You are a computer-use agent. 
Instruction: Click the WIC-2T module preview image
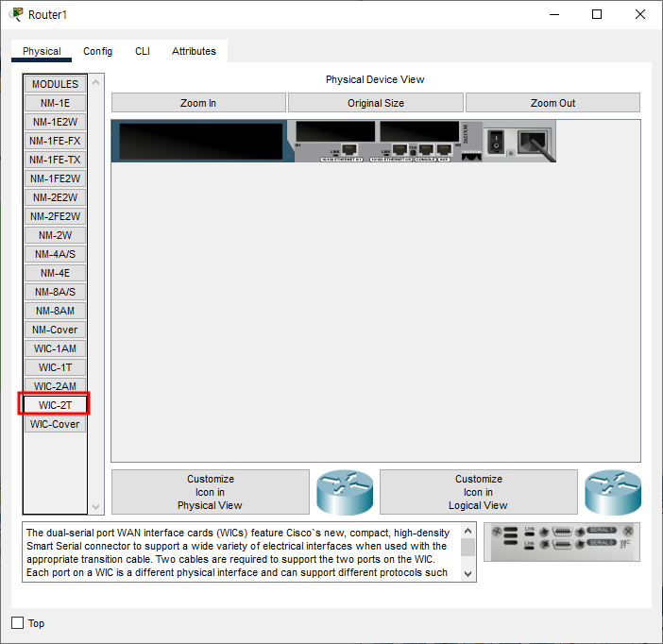pyautogui.click(x=562, y=542)
